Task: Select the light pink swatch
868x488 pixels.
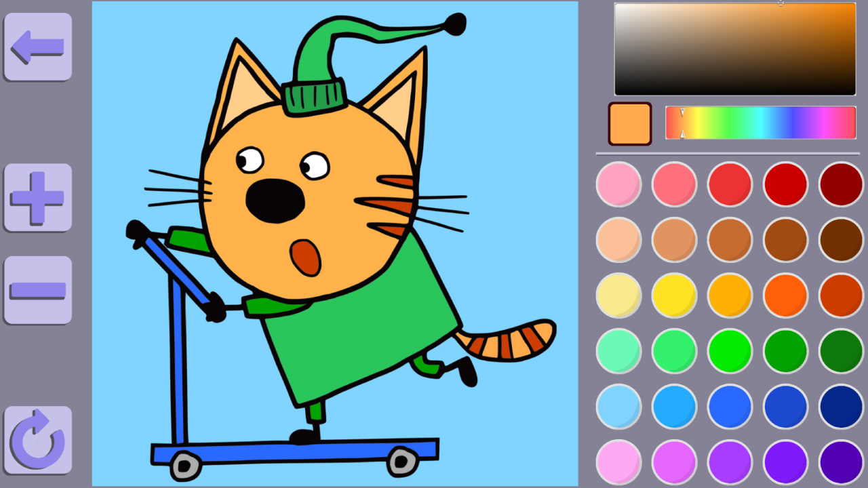Action: (618, 184)
